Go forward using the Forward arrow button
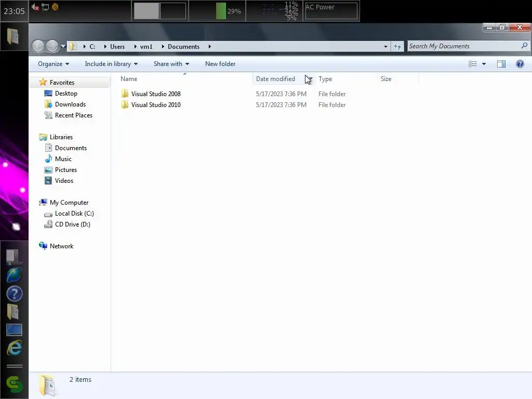 coord(52,46)
